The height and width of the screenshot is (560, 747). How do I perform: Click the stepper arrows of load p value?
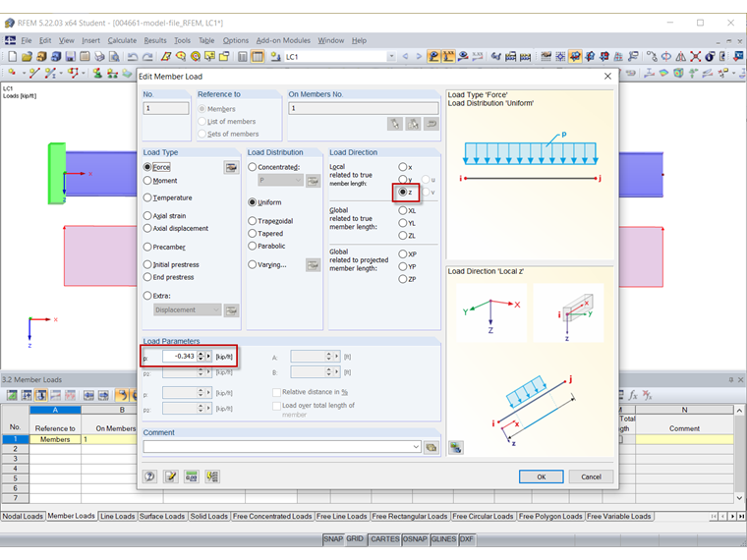pos(201,357)
